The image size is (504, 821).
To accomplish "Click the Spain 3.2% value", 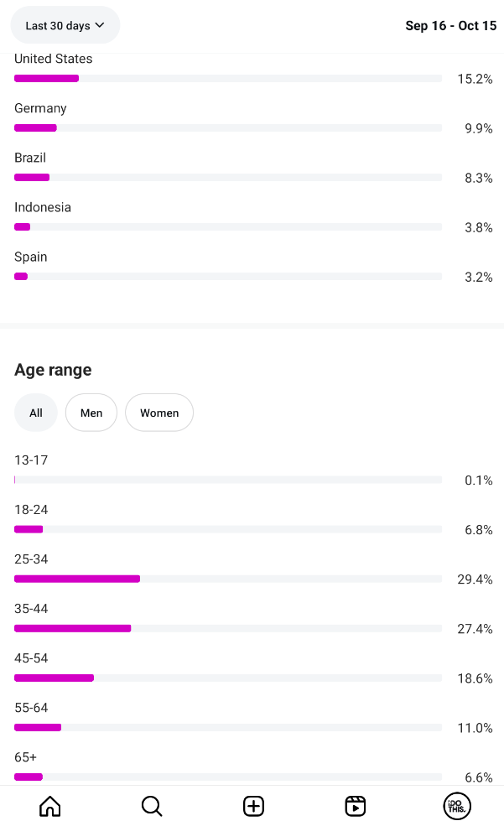I will pyautogui.click(x=478, y=277).
